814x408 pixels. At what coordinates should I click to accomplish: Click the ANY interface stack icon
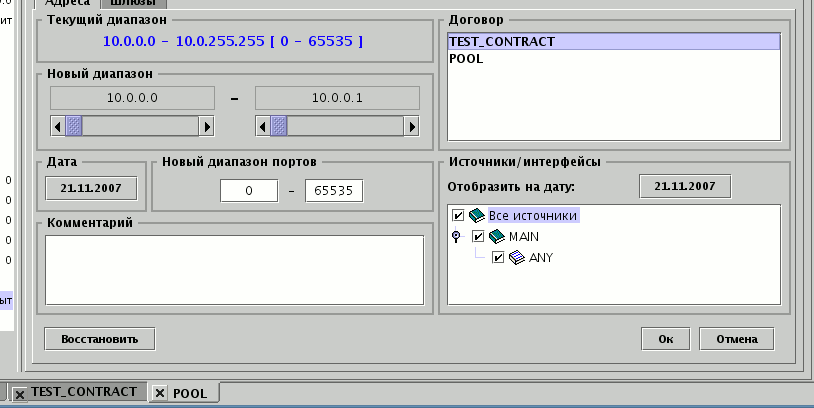click(x=517, y=258)
